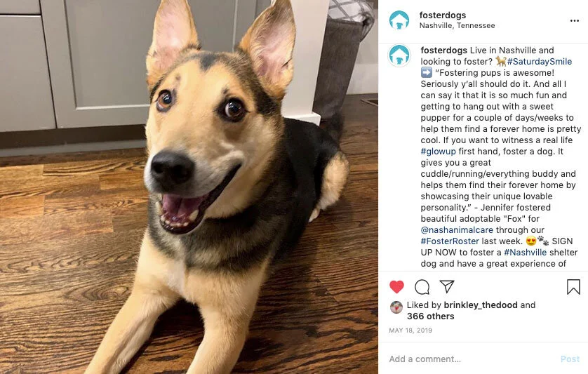View list of 366 others who liked
The image size is (588, 374).
click(431, 316)
